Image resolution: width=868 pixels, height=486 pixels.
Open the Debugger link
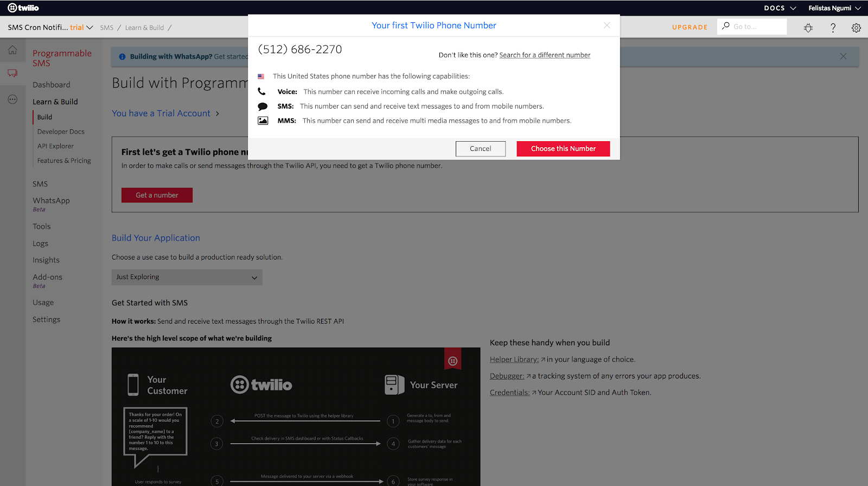(507, 376)
